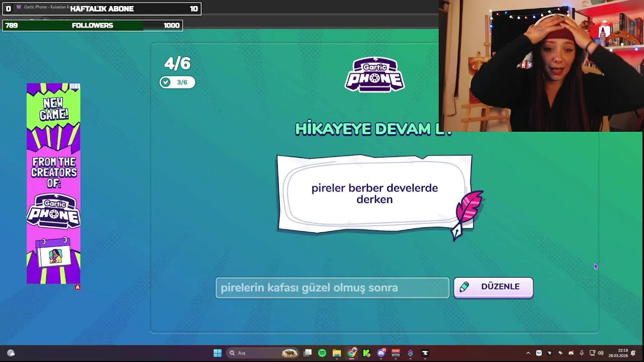
Task: Click the FOLLOWERS goal progress bar
Action: pyautogui.click(x=93, y=25)
